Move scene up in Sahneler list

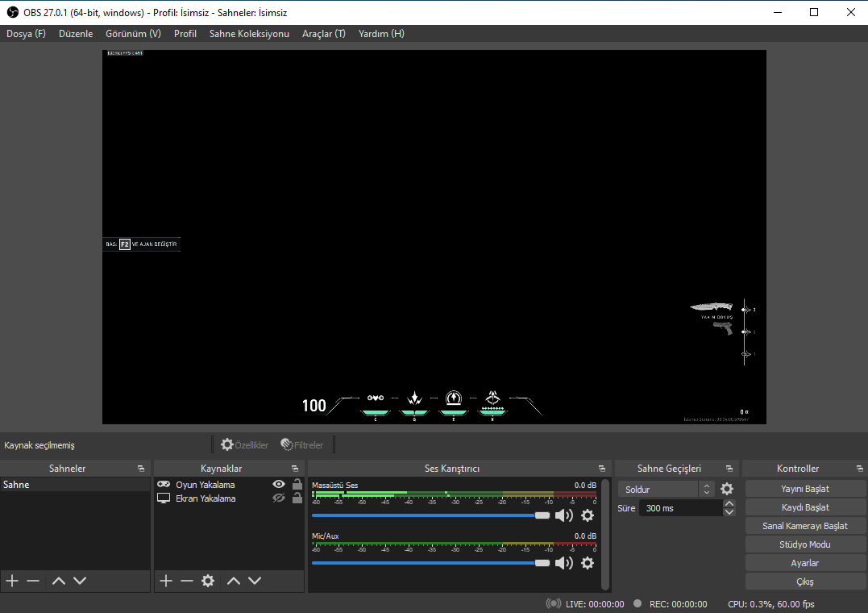pos(59,581)
